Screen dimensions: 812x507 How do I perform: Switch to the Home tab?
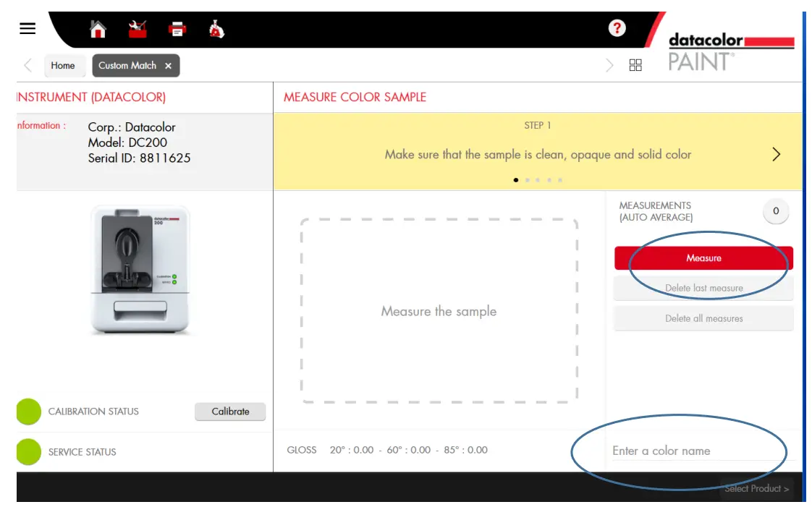click(63, 66)
